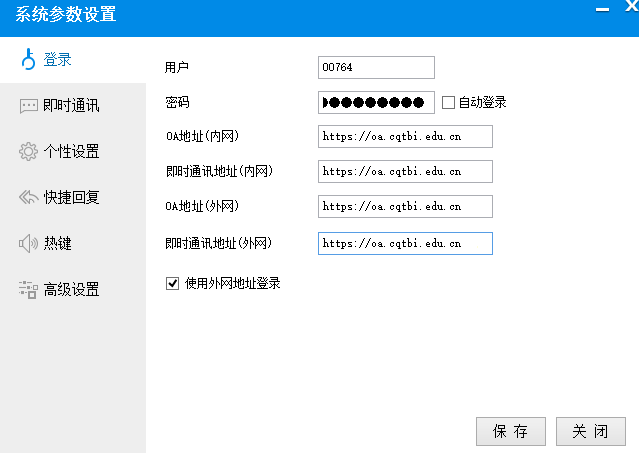
Task: Click the speaker icon for 热键
Action: pos(28,244)
